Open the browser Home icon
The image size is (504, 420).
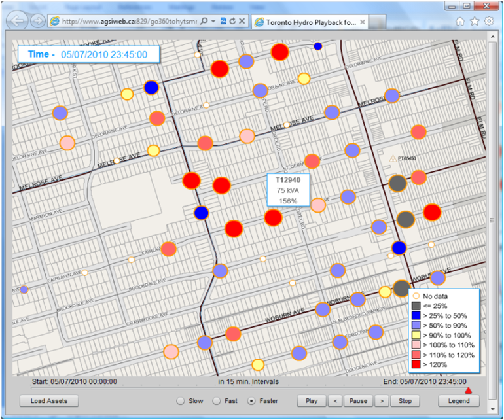[x=460, y=22]
